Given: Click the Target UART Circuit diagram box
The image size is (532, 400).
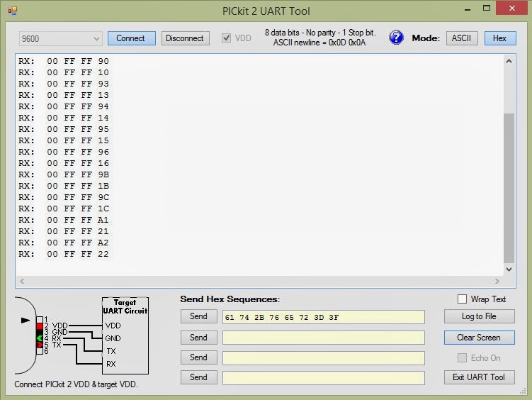Looking at the screenshot, I should pyautogui.click(x=125, y=335).
